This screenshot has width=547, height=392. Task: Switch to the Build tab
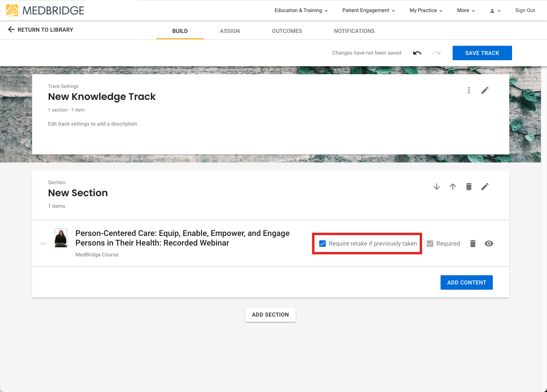click(180, 31)
